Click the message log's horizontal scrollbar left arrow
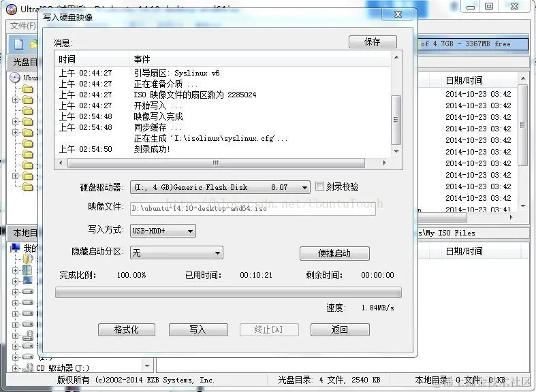 point(61,163)
